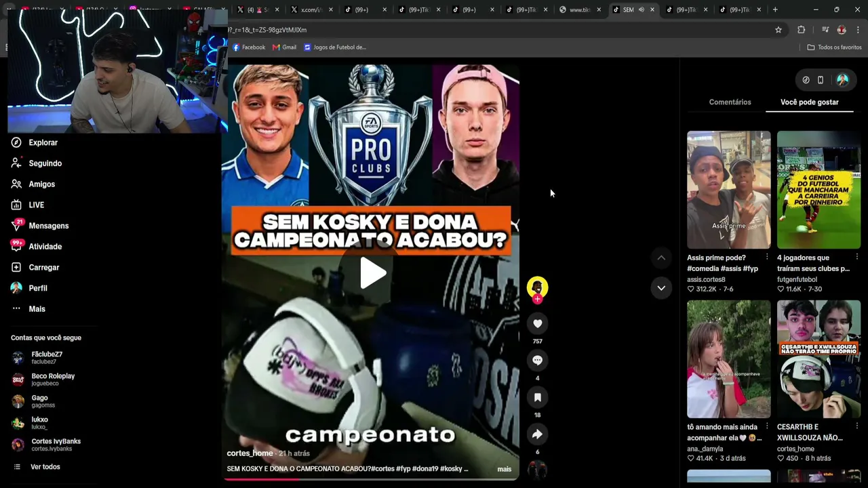Open the LIVE icon in the sidebar

point(16,205)
